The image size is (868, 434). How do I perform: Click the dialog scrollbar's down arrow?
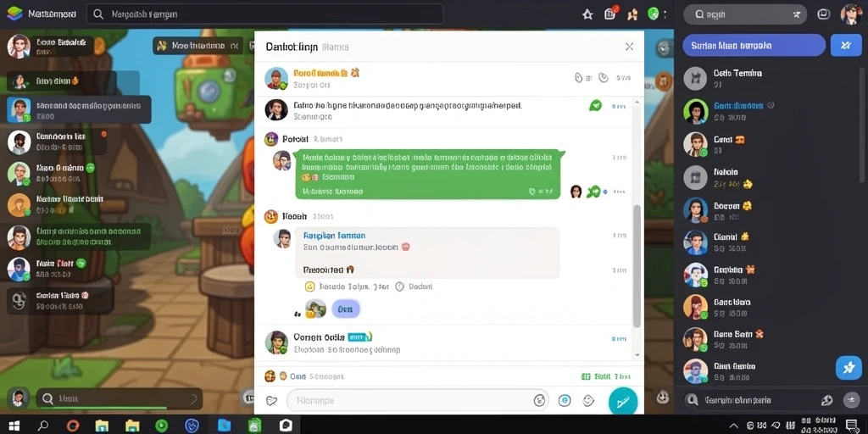637,355
